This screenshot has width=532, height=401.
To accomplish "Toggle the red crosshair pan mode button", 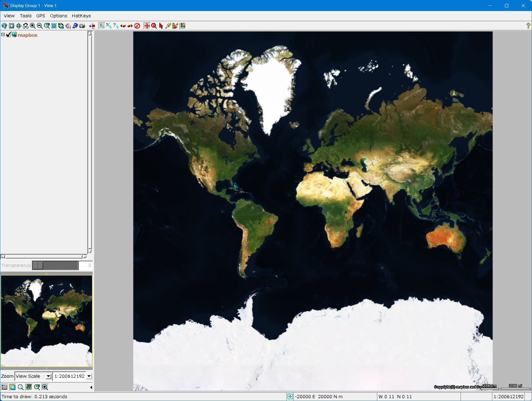I will coord(147,26).
